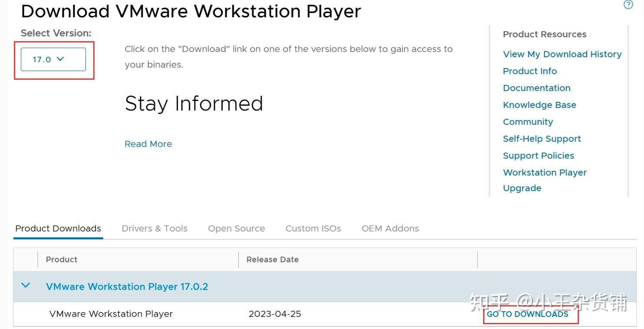Screen dimensions: 644x329
Task: Stay on the Product Downloads tab
Action: pos(58,228)
